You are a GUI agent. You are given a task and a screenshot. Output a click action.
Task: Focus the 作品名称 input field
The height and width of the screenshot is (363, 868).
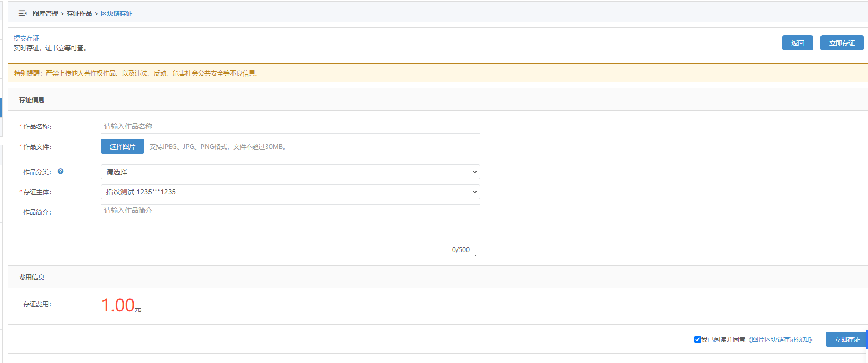pos(290,126)
